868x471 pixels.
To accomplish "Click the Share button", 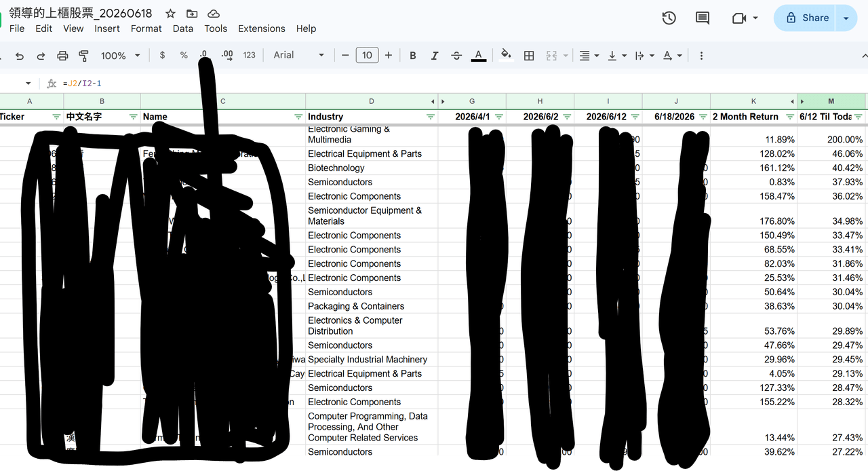I will point(806,18).
